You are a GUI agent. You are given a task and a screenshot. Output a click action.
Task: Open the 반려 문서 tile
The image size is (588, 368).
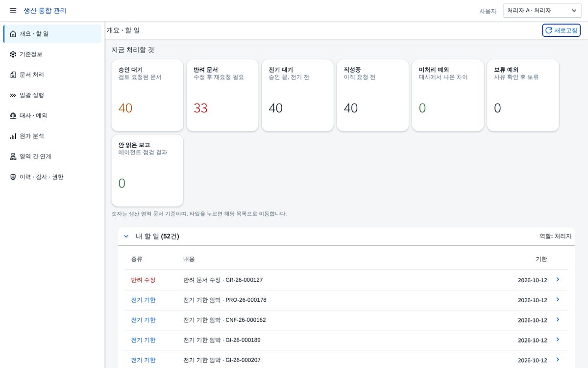pyautogui.click(x=222, y=95)
